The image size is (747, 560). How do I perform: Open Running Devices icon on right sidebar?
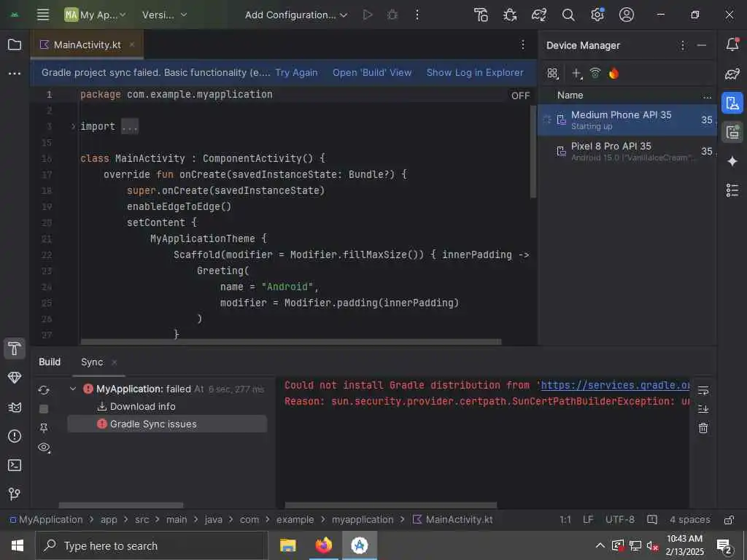tap(732, 132)
